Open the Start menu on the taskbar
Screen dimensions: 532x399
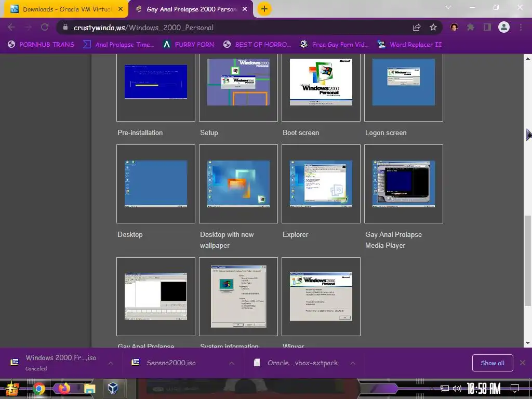point(12,389)
